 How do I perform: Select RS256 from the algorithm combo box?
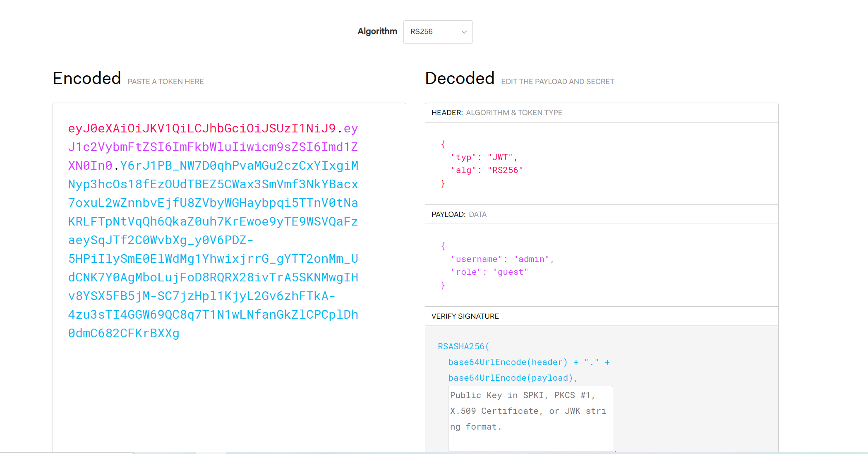(x=430, y=32)
